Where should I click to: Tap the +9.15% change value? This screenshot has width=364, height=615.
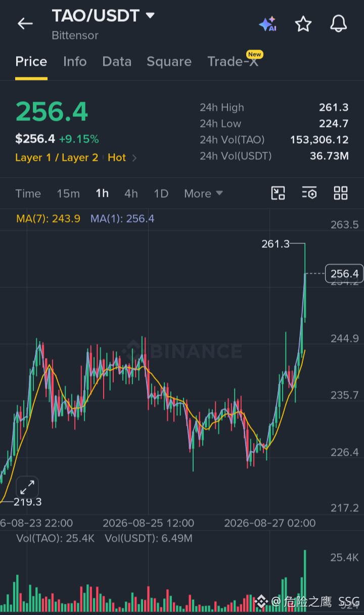79,139
